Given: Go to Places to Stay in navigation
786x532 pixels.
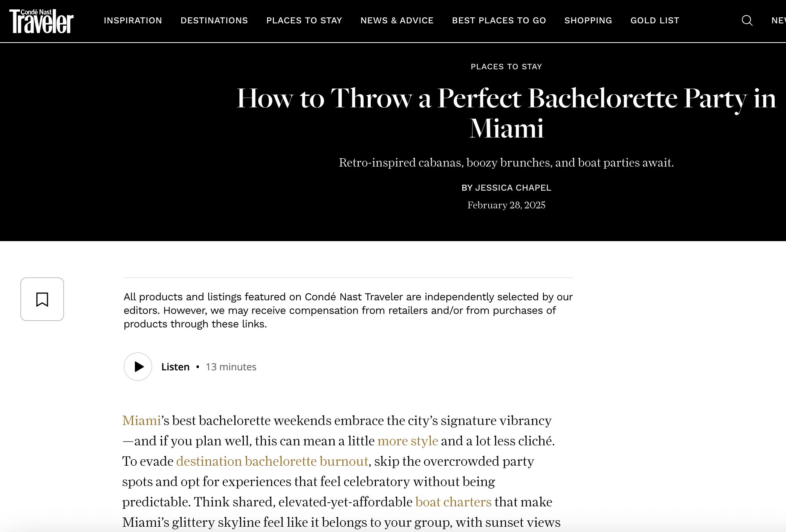Looking at the screenshot, I should click(x=304, y=20).
